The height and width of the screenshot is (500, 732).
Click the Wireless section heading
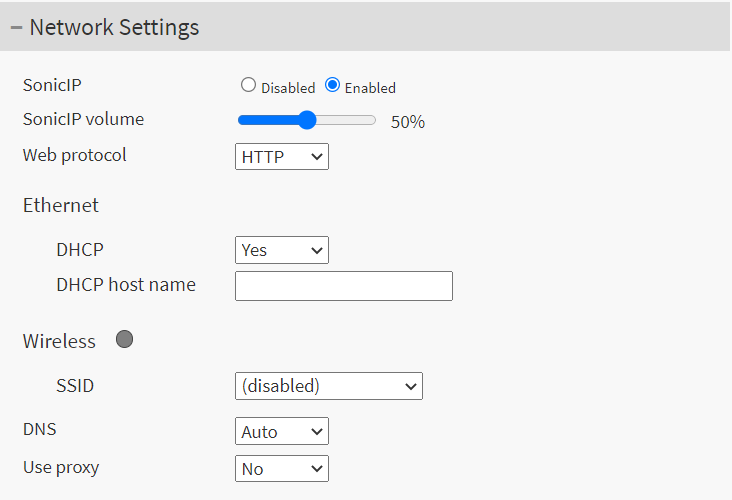coord(59,342)
